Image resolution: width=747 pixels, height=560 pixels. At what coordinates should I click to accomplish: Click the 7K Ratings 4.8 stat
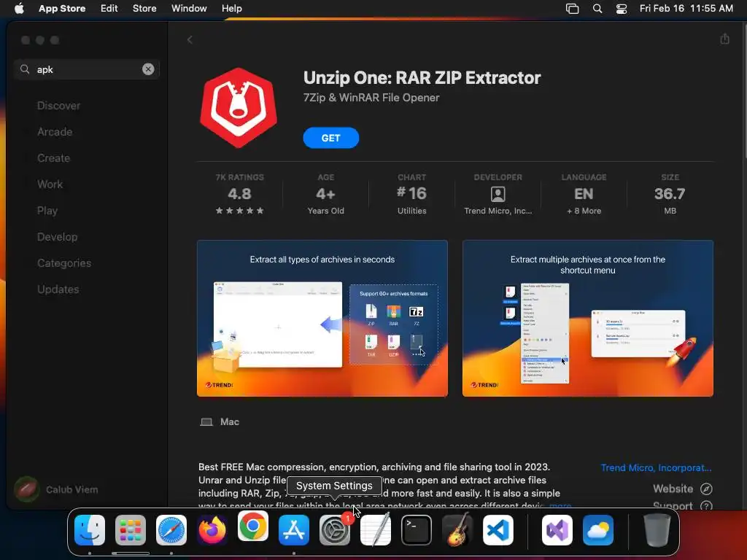(239, 194)
